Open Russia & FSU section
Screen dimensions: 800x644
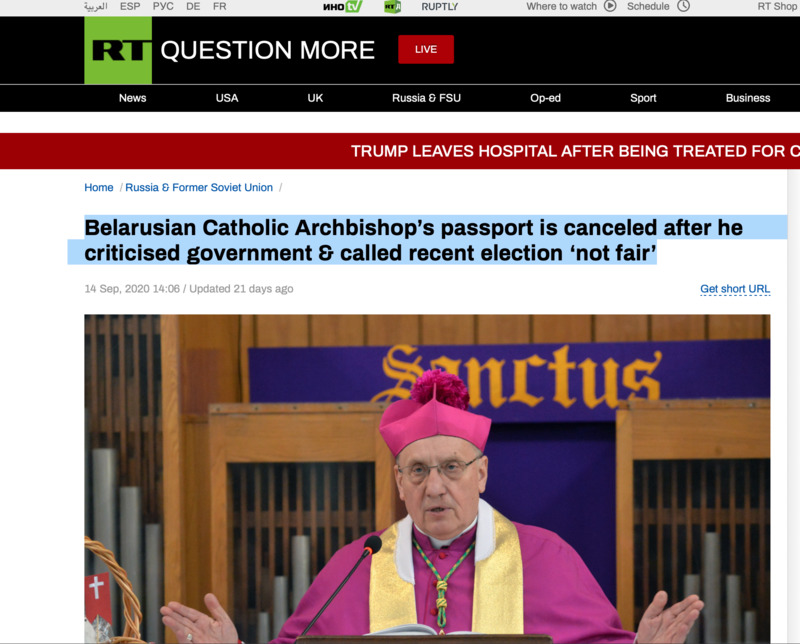427,98
